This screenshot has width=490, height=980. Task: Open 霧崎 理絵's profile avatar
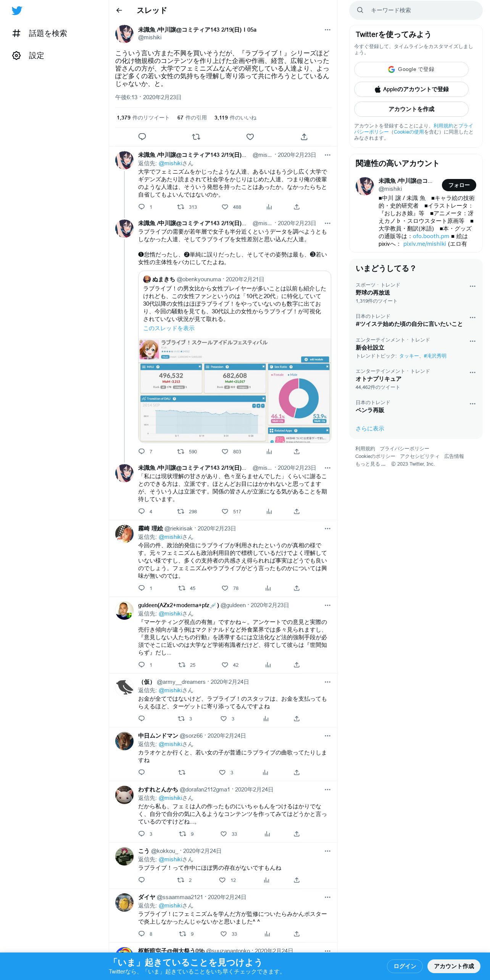124,534
